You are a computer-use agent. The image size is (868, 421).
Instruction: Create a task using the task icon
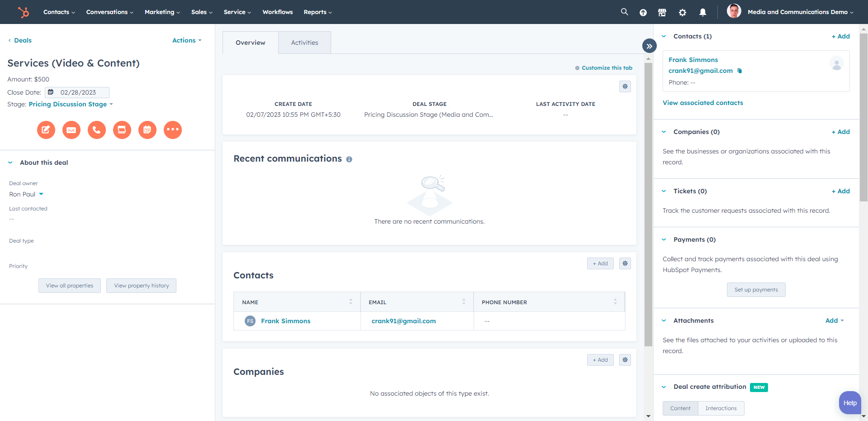(122, 130)
